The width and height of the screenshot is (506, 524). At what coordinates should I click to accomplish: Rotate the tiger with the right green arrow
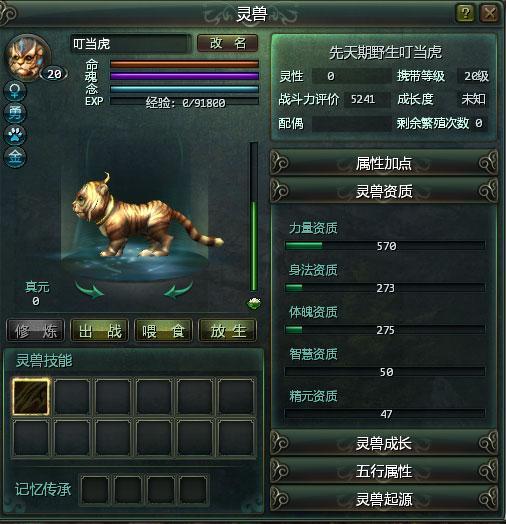click(178, 290)
